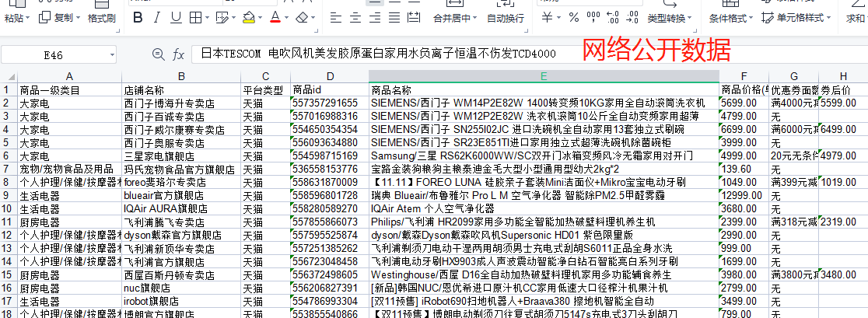Apply the thousands separator format

coord(593,18)
